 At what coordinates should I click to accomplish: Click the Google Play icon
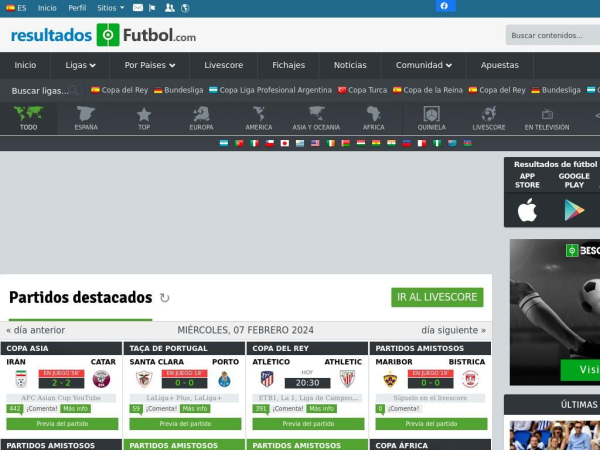574,210
